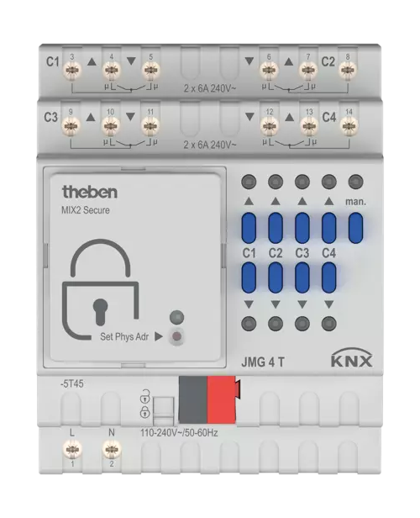Push the C4 down blue button
Viewport: 420px width, 518px height.
click(329, 277)
